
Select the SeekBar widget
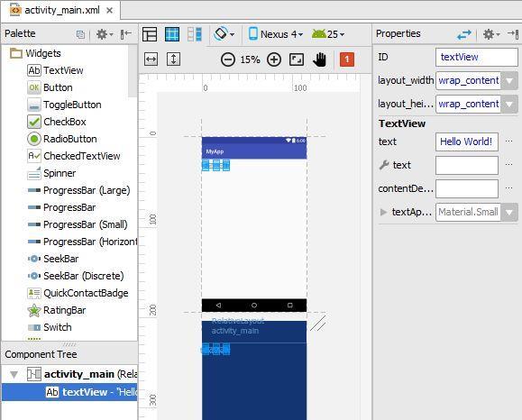[53, 259]
